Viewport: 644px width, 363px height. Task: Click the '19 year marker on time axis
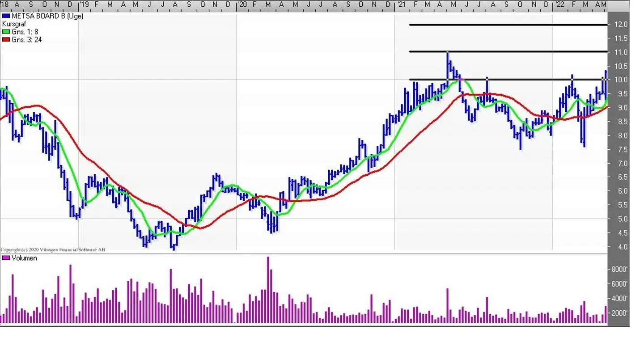click(x=84, y=4)
